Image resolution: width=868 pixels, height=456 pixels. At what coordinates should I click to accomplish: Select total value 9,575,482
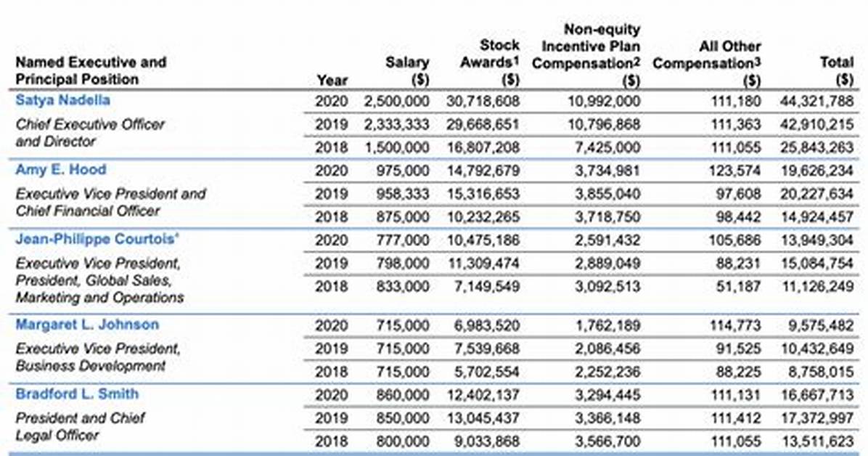tap(821, 325)
